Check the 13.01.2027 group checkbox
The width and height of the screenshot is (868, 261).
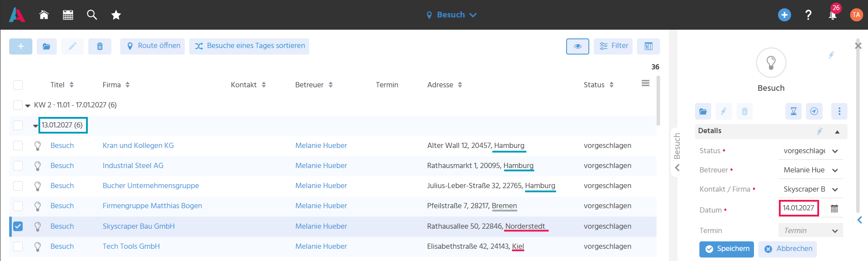coord(18,125)
